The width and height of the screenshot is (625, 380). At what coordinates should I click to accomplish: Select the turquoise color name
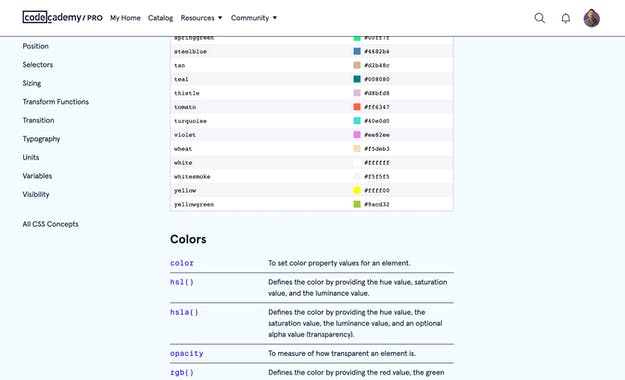[x=190, y=121]
